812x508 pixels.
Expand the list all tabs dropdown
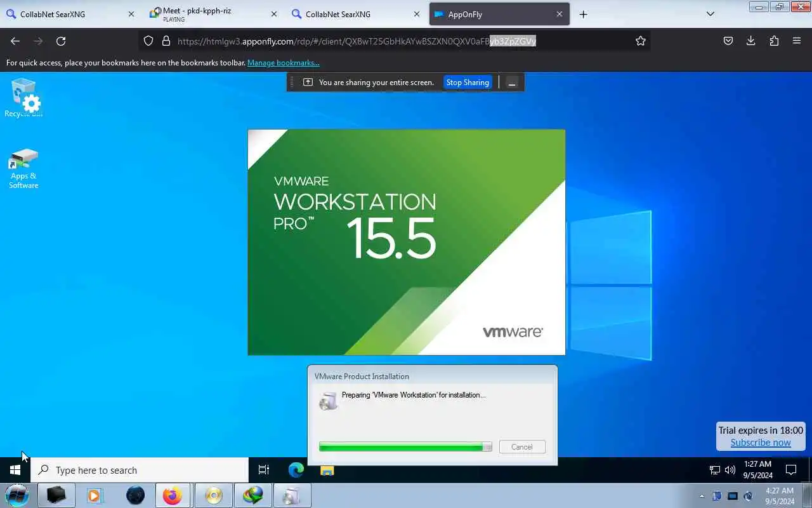[x=710, y=14]
